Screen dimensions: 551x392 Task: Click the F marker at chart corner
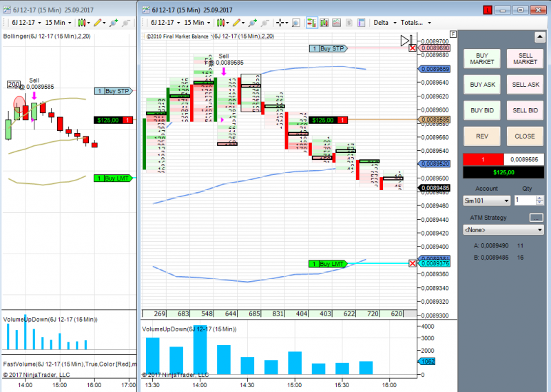tap(453, 34)
